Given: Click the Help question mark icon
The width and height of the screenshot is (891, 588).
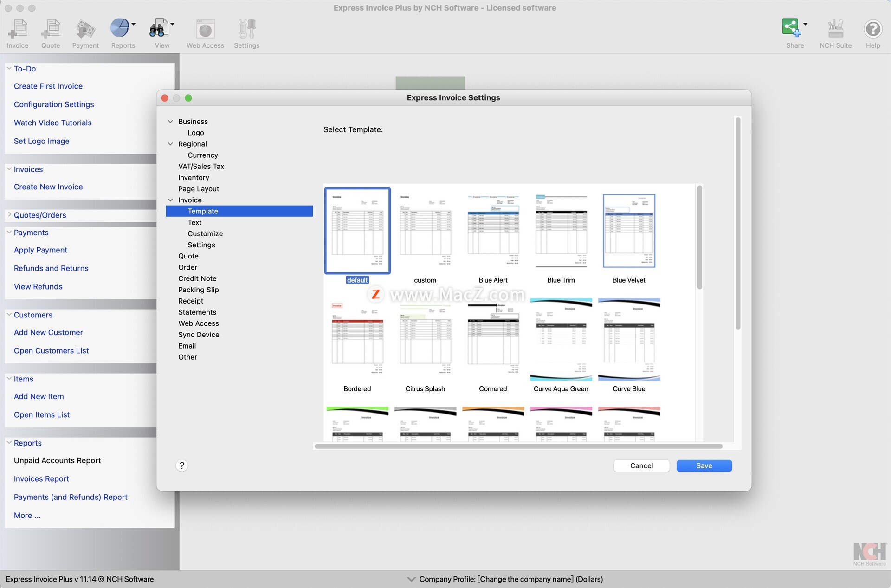Looking at the screenshot, I should (873, 29).
